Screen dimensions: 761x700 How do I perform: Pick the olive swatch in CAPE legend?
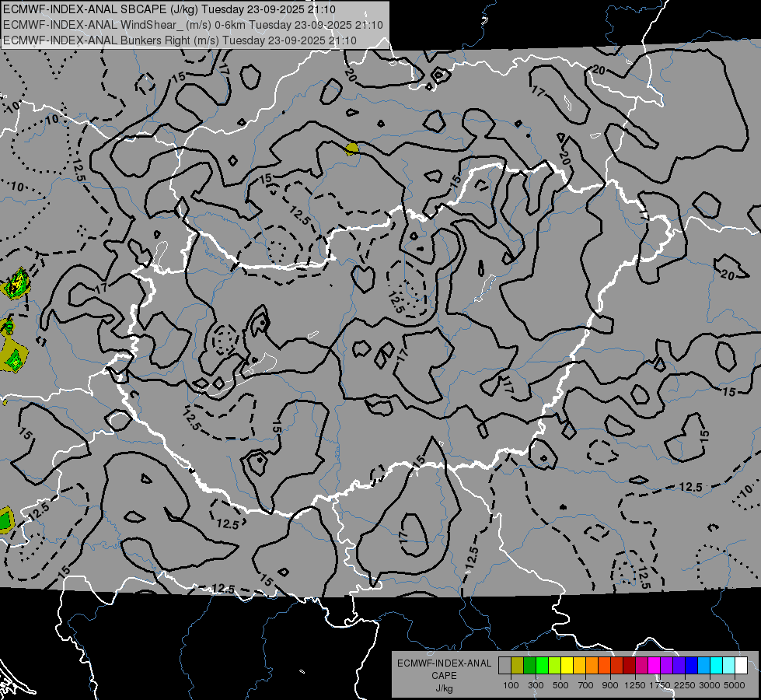pos(518,665)
